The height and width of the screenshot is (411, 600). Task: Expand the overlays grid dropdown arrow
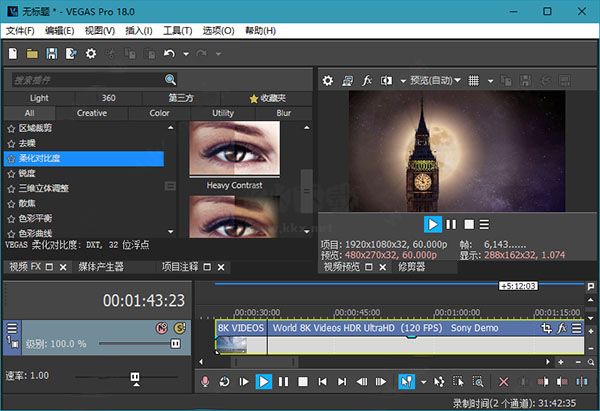(490, 80)
